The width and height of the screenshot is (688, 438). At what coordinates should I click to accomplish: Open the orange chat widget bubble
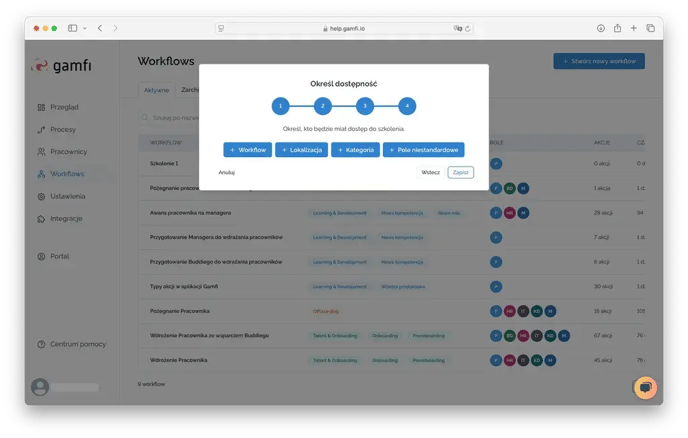point(645,387)
